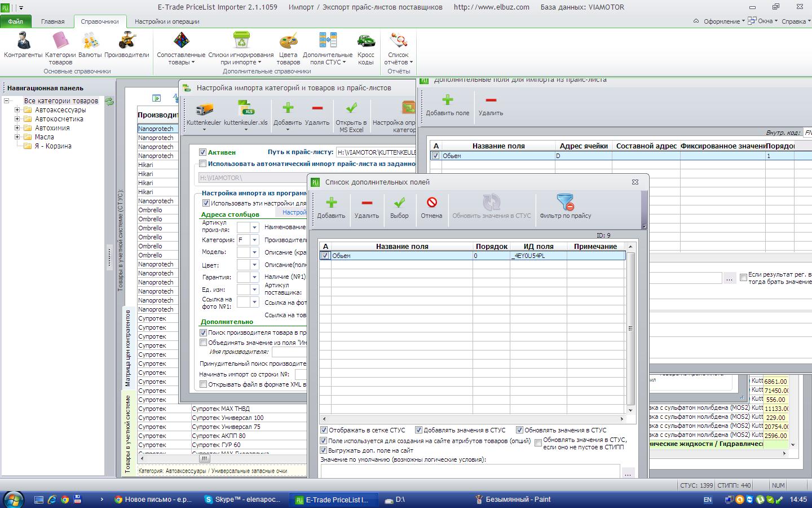Click Отмена in the fields list dialog
This screenshot has width=812, height=508.
[431, 207]
